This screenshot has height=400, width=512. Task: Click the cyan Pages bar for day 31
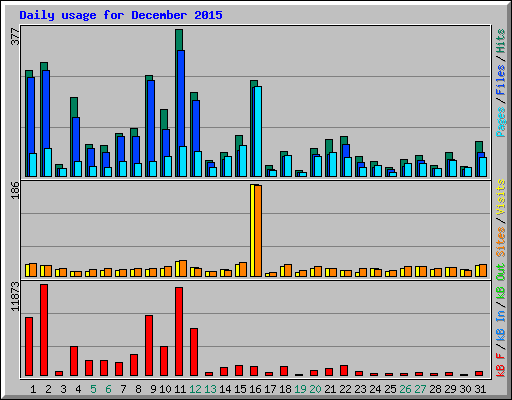(483, 167)
